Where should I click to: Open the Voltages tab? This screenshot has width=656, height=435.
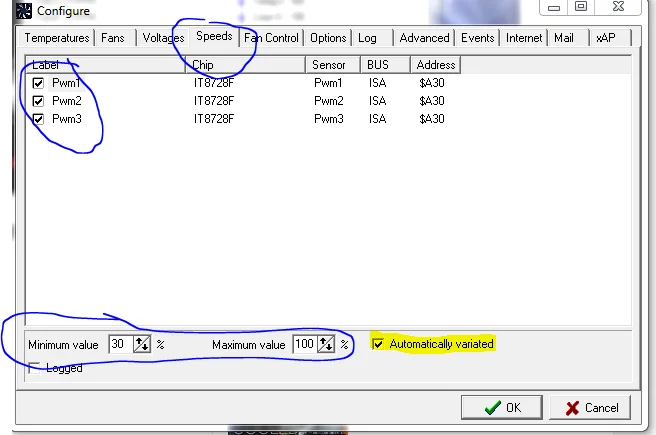[x=163, y=38]
